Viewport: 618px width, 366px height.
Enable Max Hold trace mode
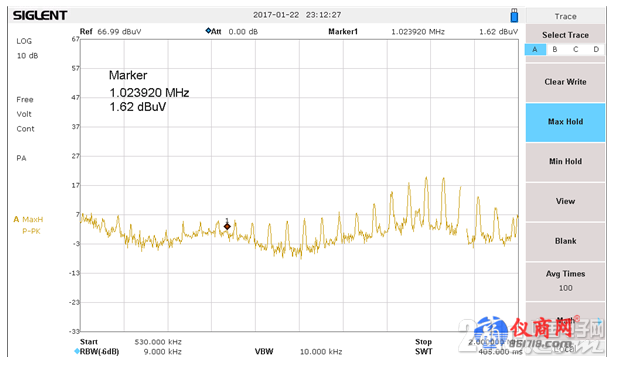(565, 122)
